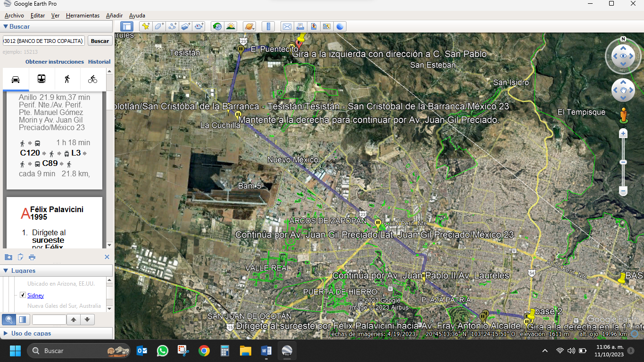Image resolution: width=644 pixels, height=362 pixels.
Task: Open the Sidney place link
Action: coord(35,296)
